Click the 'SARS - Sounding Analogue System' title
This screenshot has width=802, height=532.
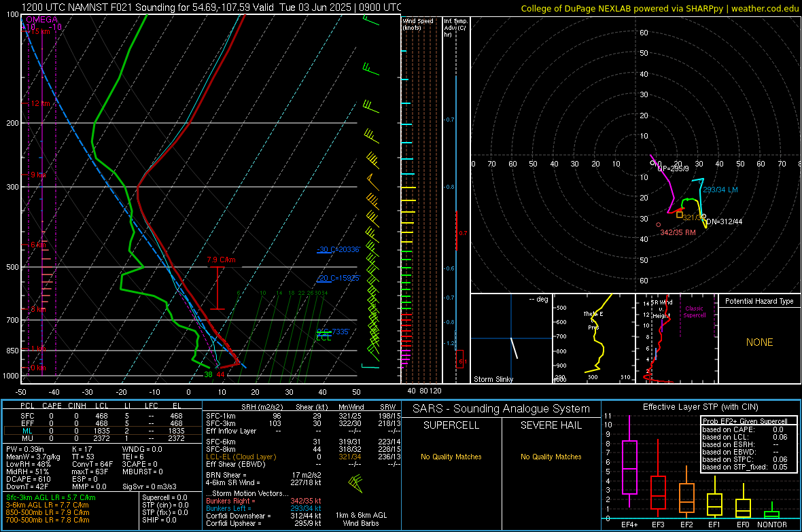[501, 409]
